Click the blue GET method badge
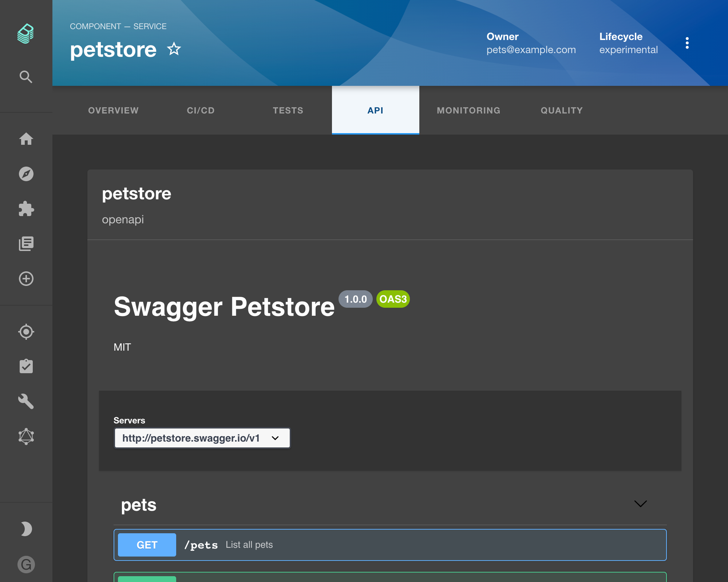 pyautogui.click(x=147, y=545)
